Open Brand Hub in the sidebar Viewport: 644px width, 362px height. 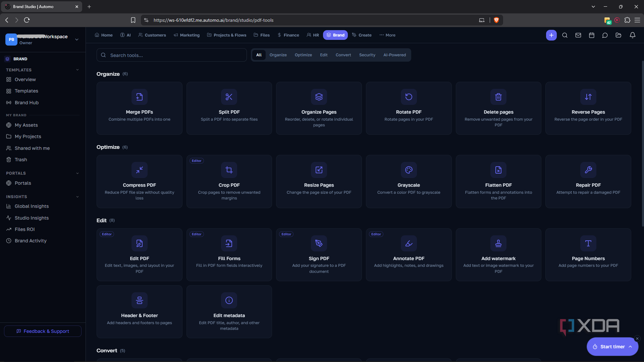pos(27,103)
